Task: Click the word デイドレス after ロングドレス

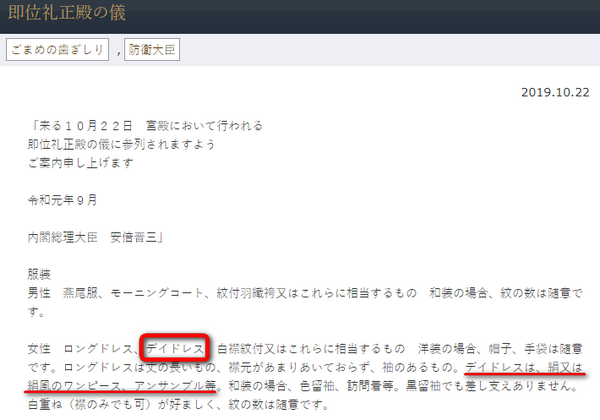Action: (x=175, y=348)
